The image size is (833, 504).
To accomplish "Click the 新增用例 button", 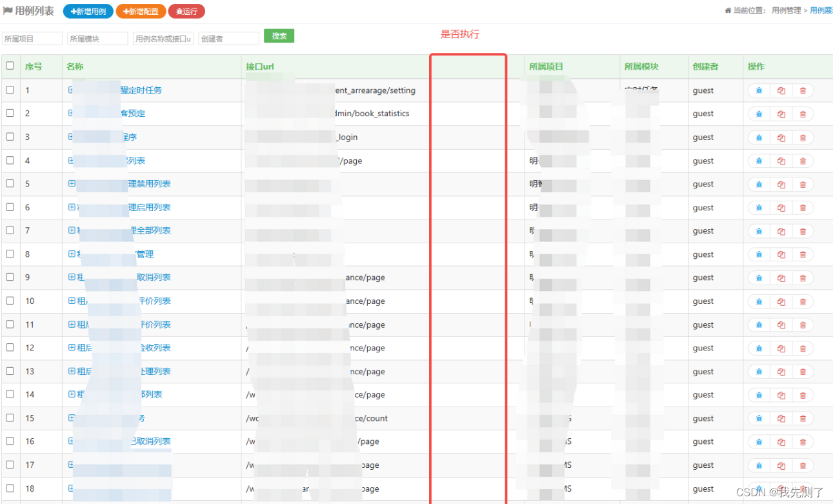I will 88,11.
